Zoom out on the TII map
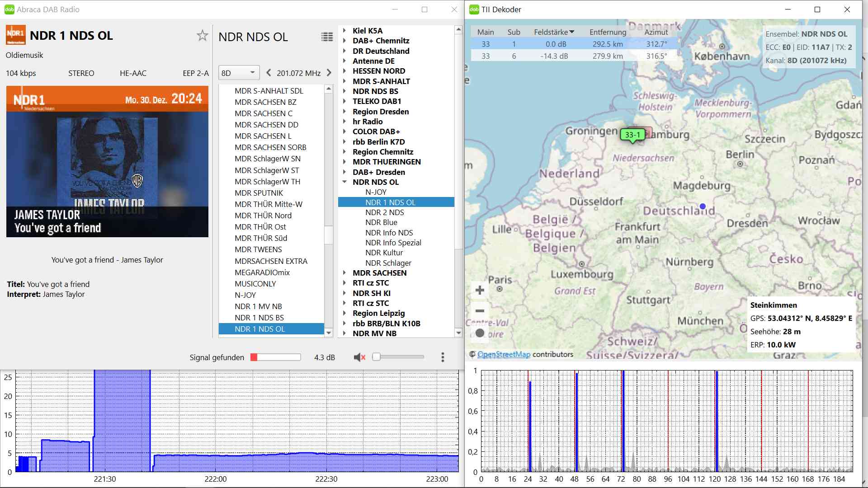 point(480,311)
